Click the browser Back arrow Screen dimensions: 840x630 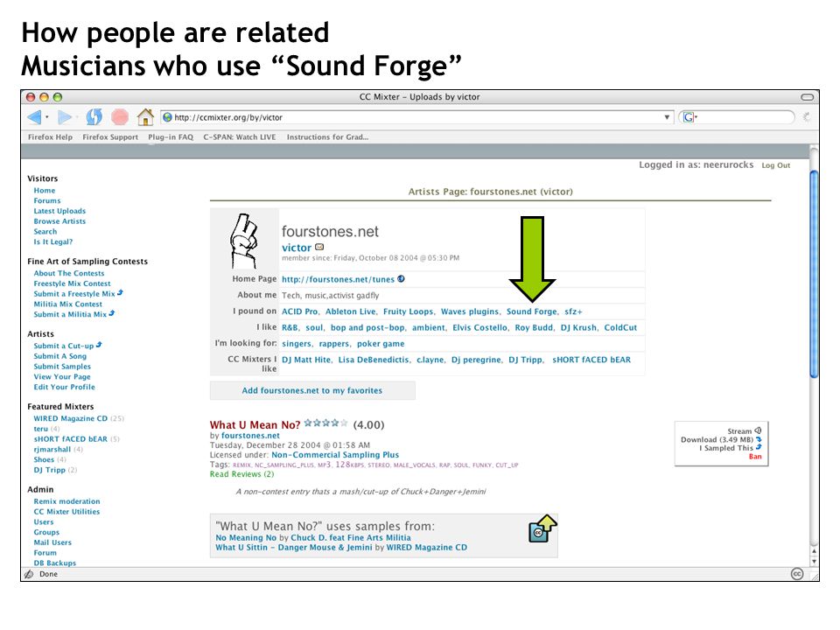34,116
